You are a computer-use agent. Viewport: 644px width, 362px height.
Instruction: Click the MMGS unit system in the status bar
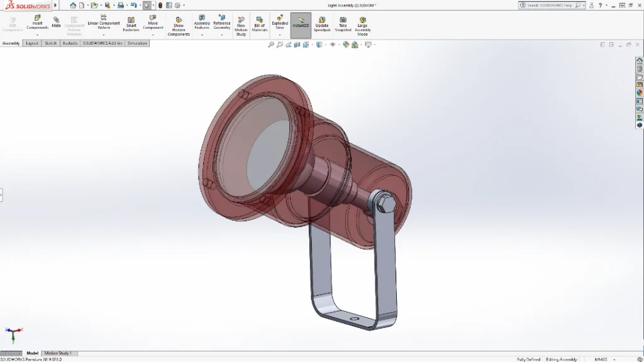click(601, 359)
